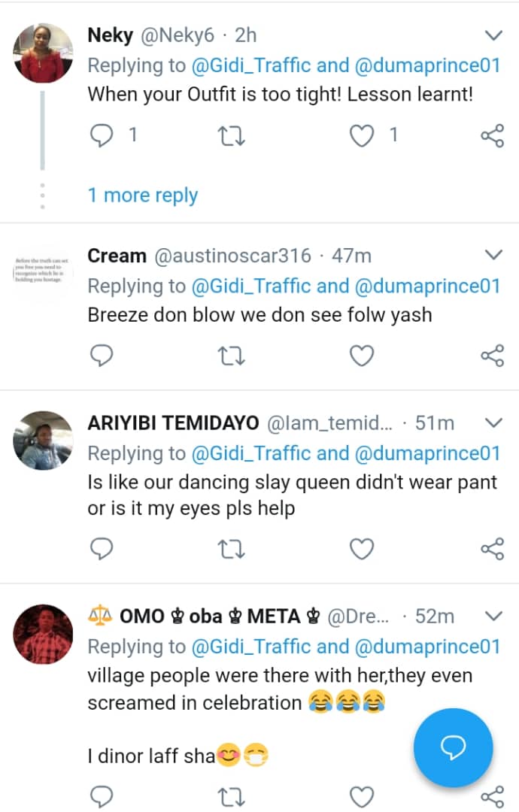Open dropdown menu on Cream's tweet
Image resolution: width=519 pixels, height=812 pixels.
pos(493,256)
